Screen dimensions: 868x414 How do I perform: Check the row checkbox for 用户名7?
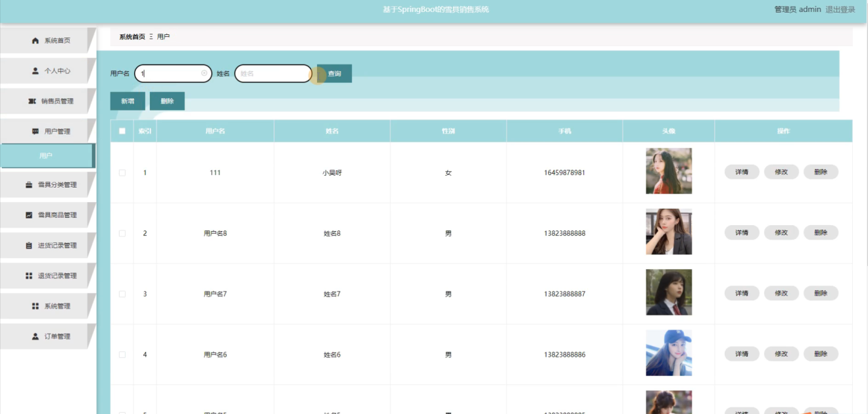pos(122,294)
